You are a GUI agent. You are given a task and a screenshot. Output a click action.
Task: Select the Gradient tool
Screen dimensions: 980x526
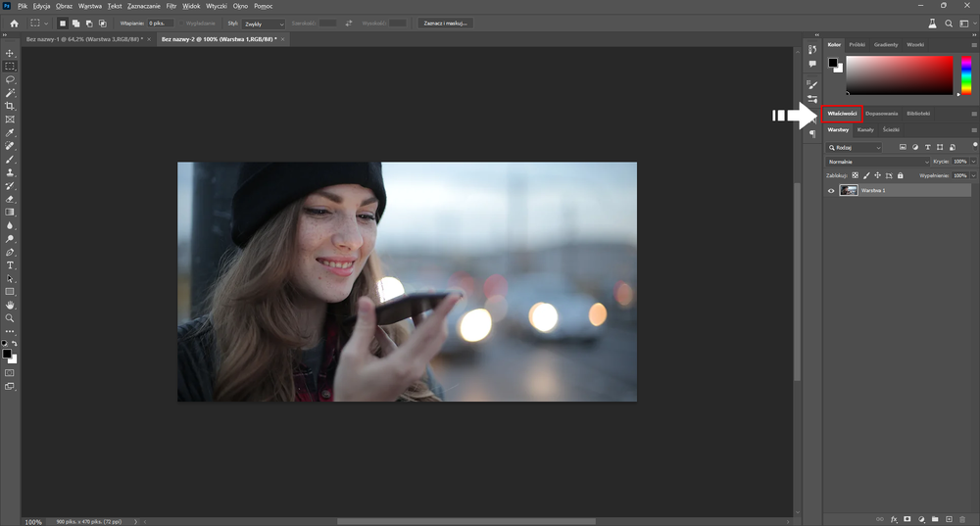(x=10, y=213)
